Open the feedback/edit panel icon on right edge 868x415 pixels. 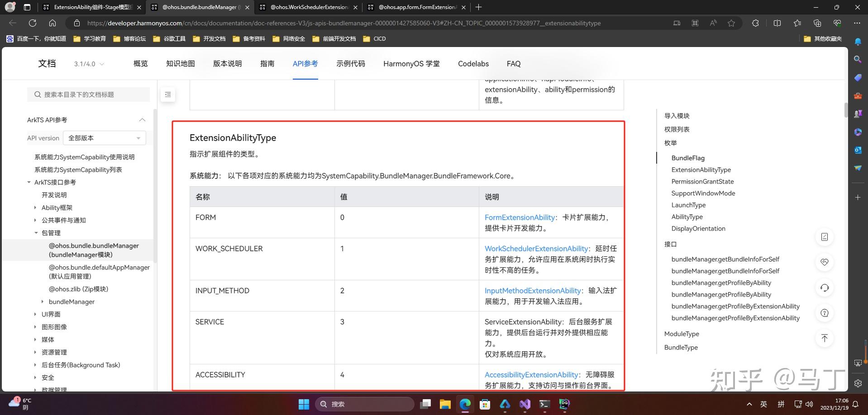point(825,237)
